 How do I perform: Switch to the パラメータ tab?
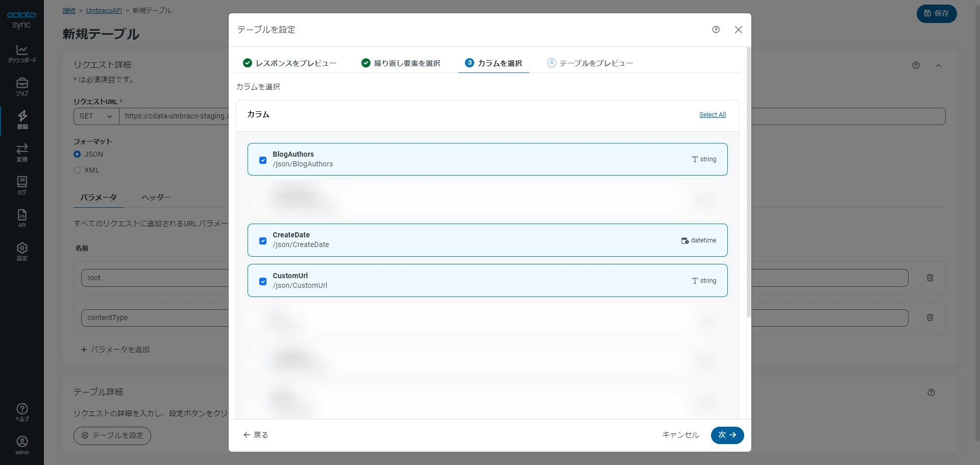(99, 198)
